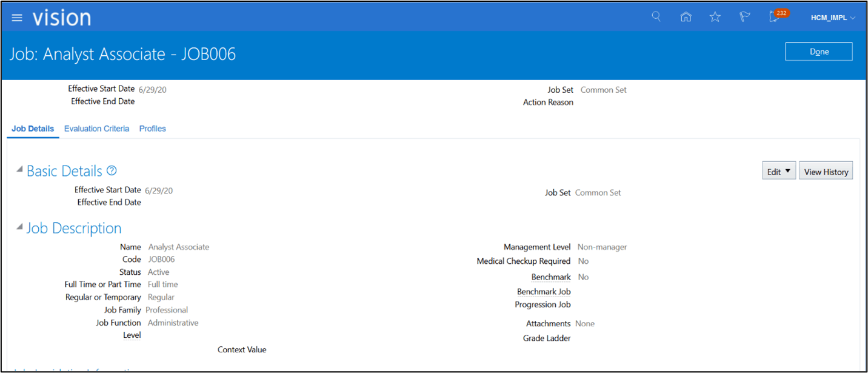868x373 pixels.
Task: Open the global search
Action: coord(656,17)
